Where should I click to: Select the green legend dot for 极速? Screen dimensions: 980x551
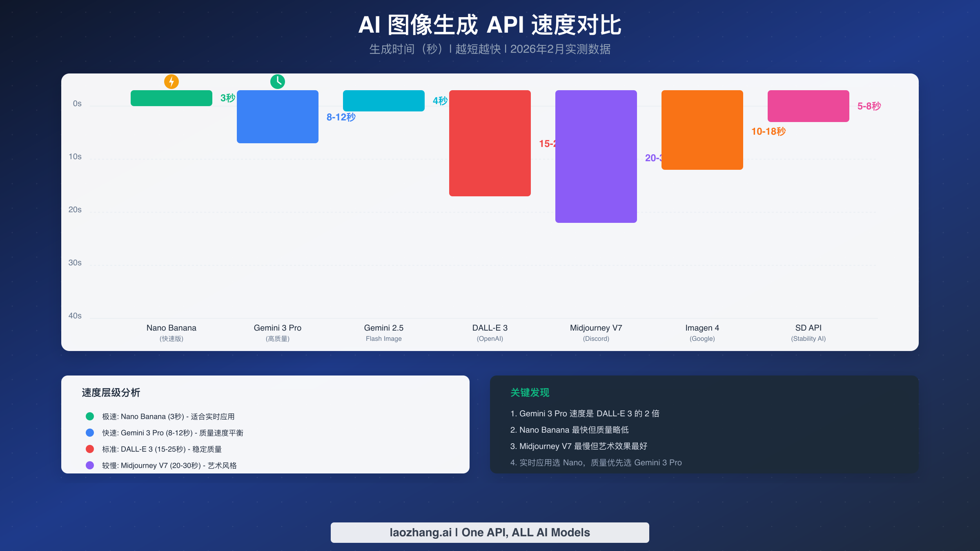coord(89,416)
